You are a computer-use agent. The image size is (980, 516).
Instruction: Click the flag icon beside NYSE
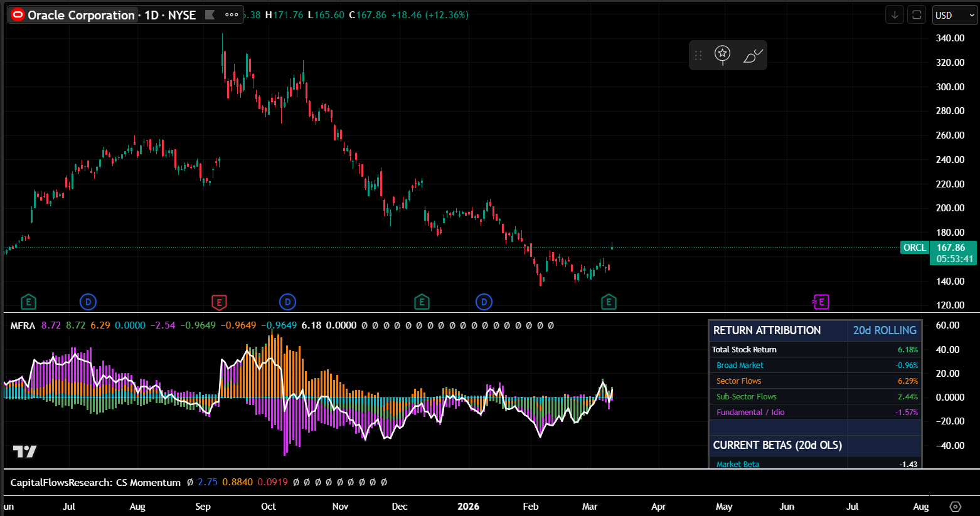(x=210, y=14)
